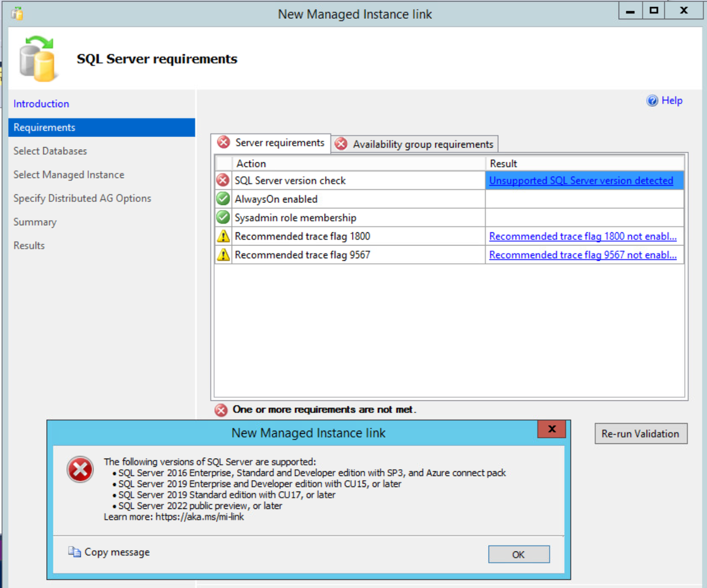Select the 'Sysadmin role membership' row text
The image size is (707, 588).
pyautogui.click(x=295, y=218)
